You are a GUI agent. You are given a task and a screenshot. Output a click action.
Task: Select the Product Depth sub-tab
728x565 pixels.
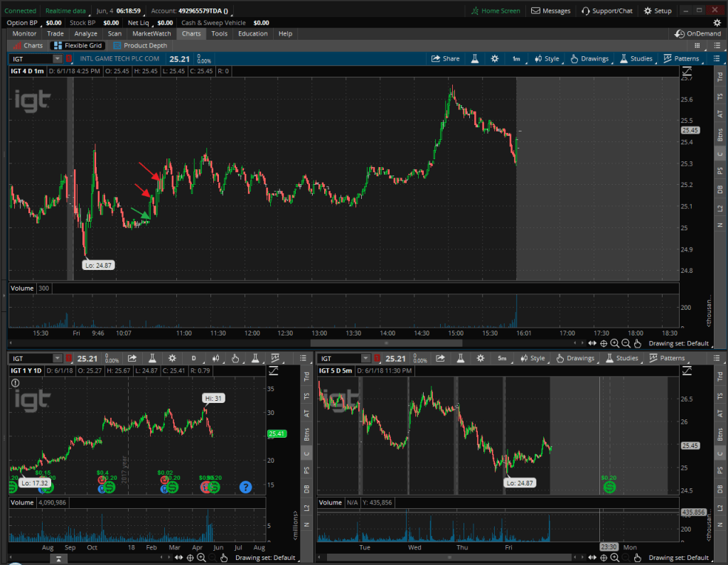[x=140, y=45]
